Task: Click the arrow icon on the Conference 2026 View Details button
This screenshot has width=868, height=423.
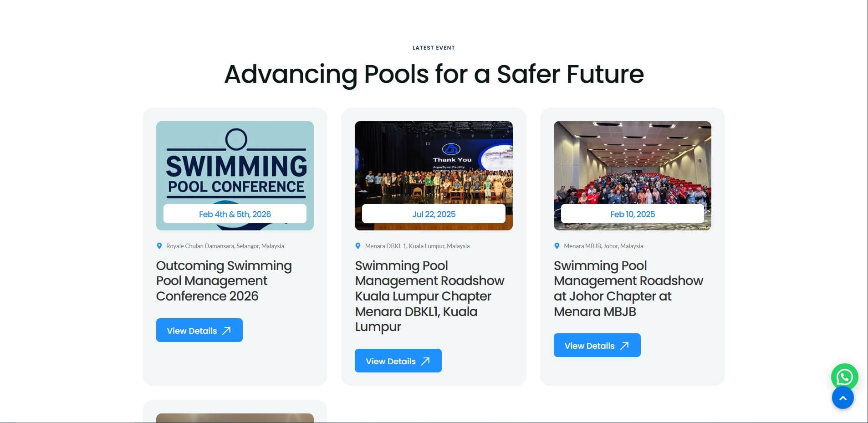Action: [226, 331]
